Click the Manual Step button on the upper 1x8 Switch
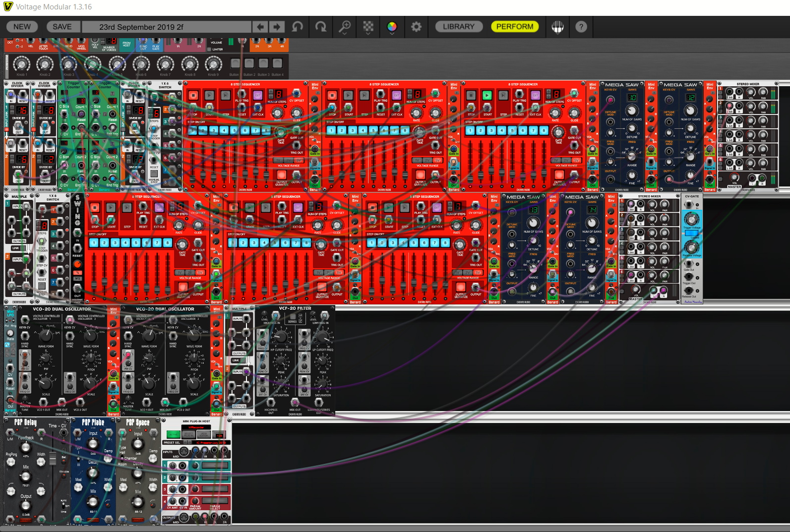Image resolution: width=790 pixels, height=532 pixels. [154, 173]
